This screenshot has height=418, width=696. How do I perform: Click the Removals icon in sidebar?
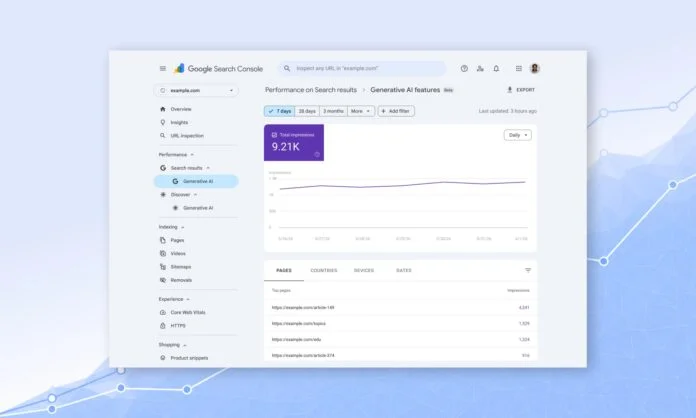(x=162, y=280)
